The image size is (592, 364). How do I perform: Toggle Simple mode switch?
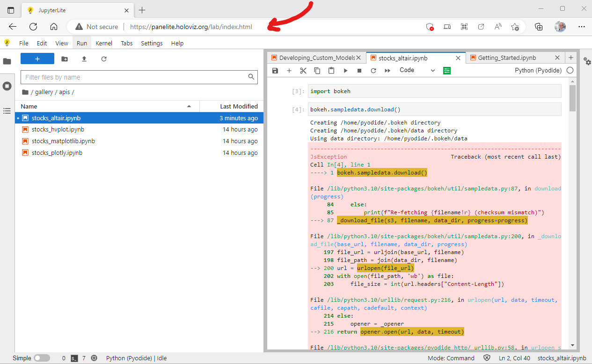click(42, 357)
